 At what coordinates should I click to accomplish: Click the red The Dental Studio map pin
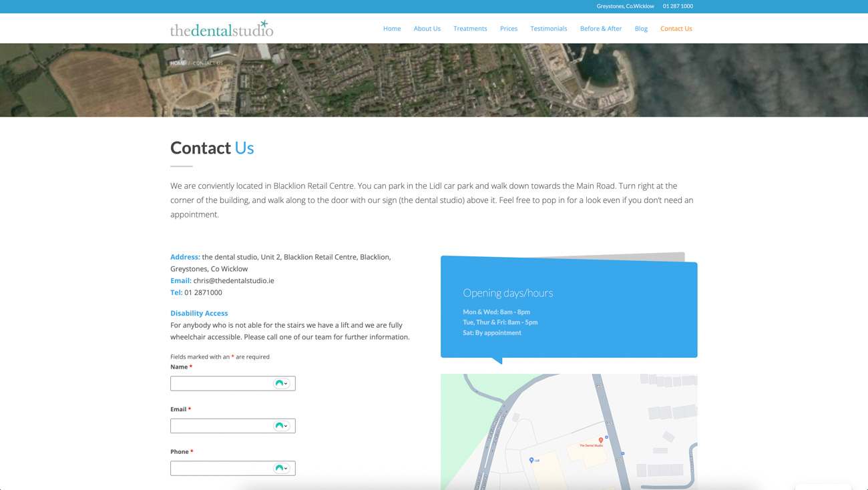[601, 440]
